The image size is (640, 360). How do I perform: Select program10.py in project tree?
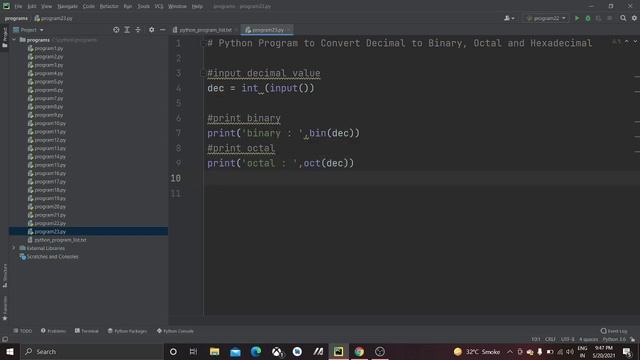[x=50, y=123]
